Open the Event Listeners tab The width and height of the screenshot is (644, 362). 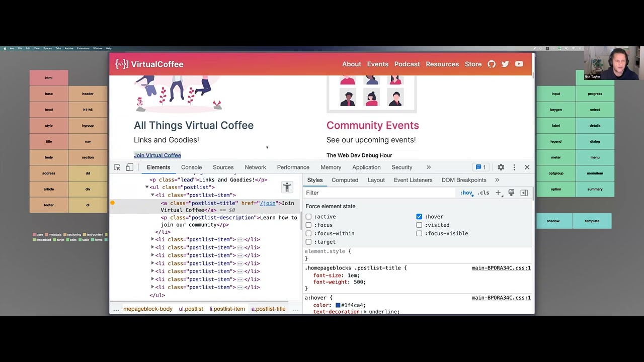tap(413, 180)
